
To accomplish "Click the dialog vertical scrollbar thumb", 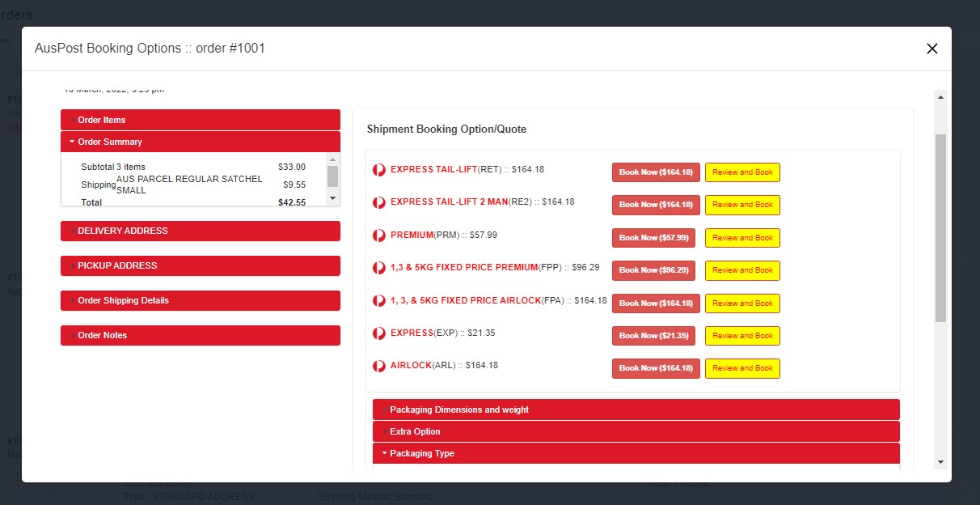I will [940, 228].
